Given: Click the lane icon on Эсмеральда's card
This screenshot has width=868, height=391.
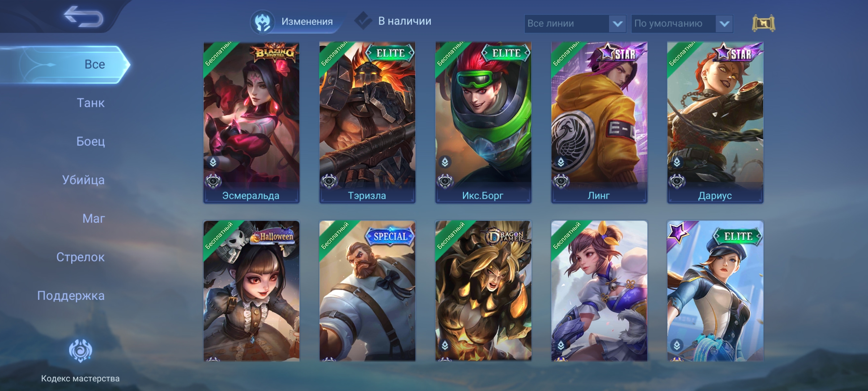Looking at the screenshot, I should (x=213, y=162).
